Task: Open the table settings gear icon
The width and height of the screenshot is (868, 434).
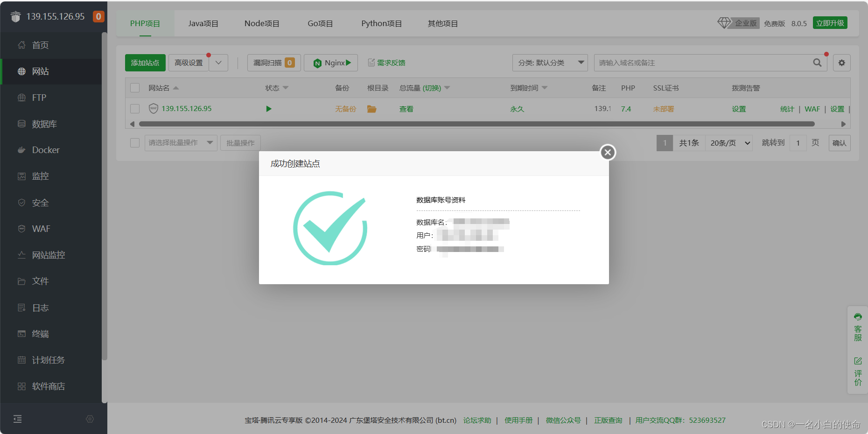Action: (x=842, y=63)
